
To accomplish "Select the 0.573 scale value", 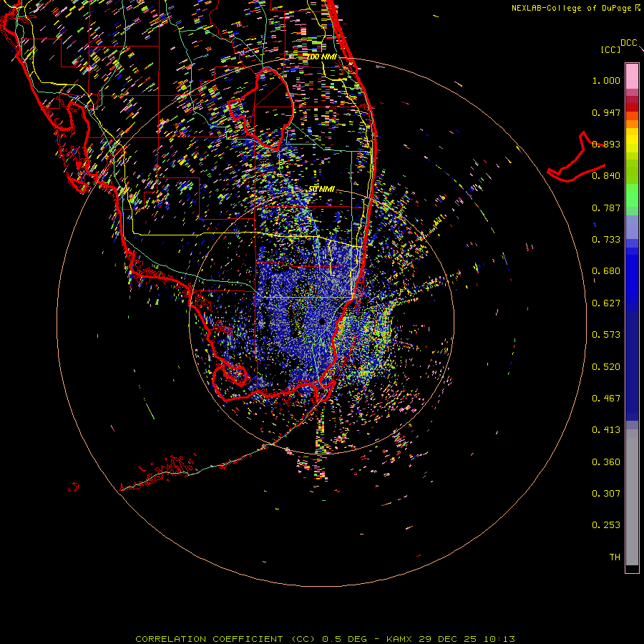I will 606,335.
